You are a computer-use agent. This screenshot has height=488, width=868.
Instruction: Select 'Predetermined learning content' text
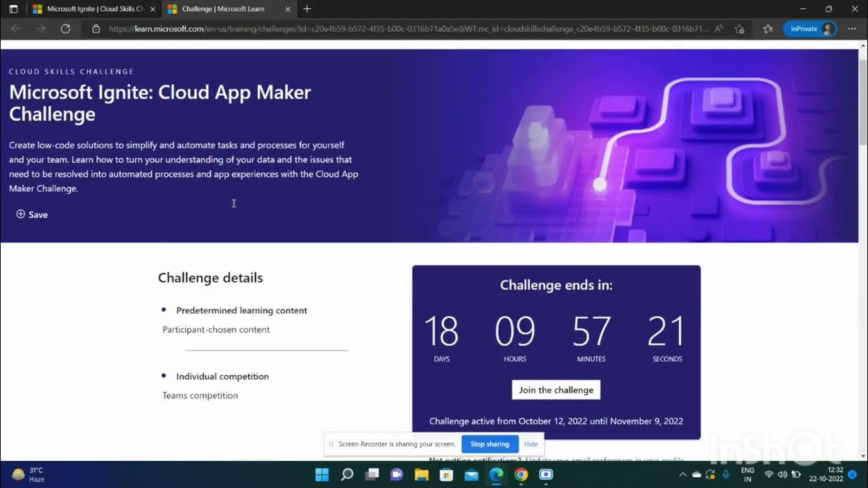241,310
